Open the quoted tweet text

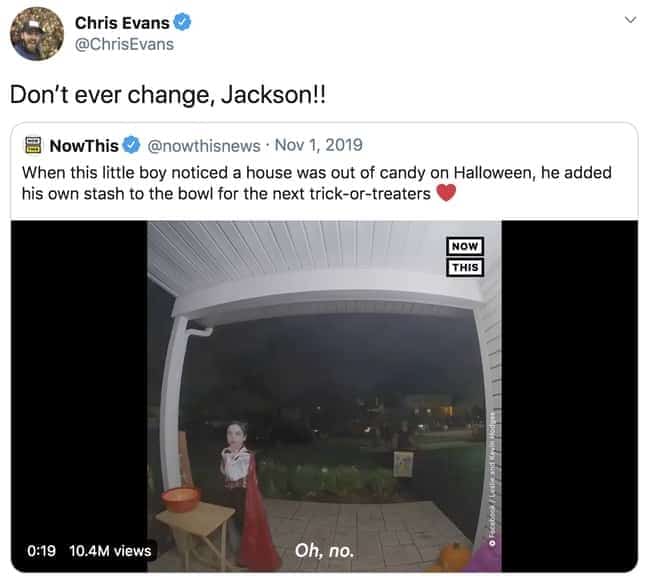[x=317, y=183]
